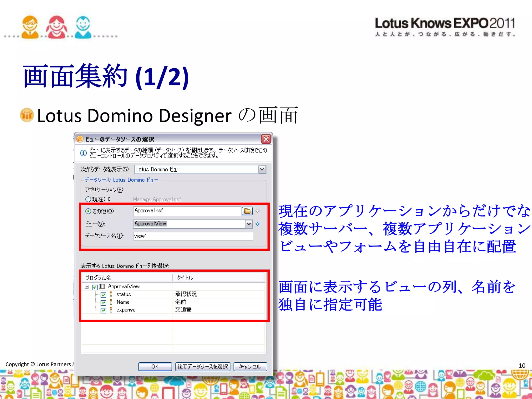Open the ApprovalView view dropdown arrow
The width and height of the screenshot is (532, 399).
[x=249, y=224]
